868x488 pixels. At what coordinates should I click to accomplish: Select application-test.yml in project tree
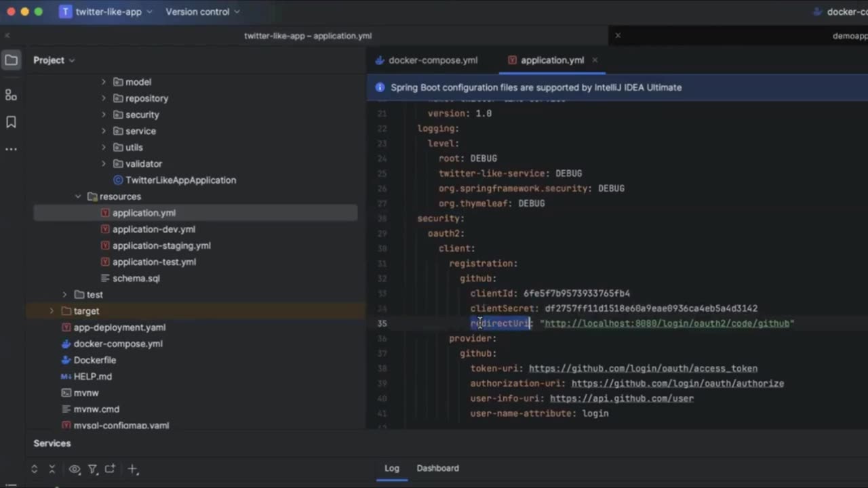point(154,262)
